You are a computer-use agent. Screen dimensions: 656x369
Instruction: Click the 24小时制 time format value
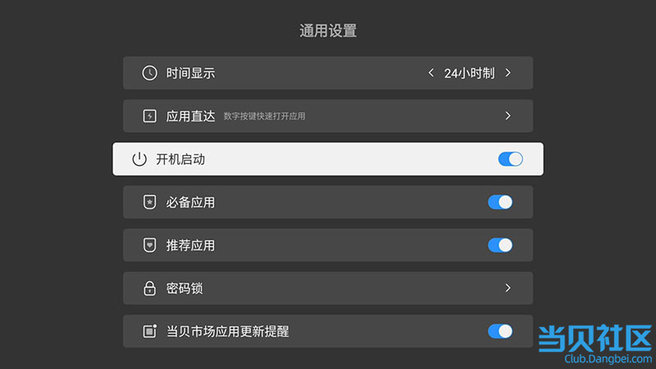[469, 73]
